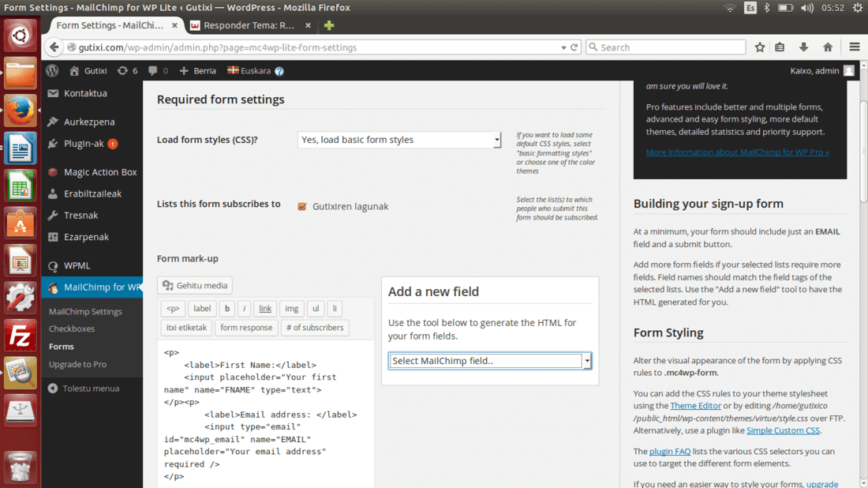Bookmark this page with star icon
868x488 pixels.
pyautogui.click(x=760, y=47)
